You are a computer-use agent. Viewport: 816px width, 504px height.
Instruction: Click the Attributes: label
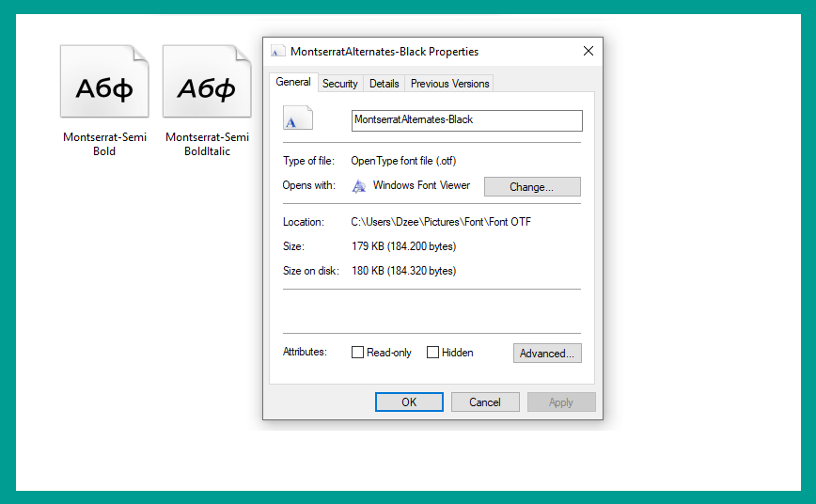(x=305, y=352)
